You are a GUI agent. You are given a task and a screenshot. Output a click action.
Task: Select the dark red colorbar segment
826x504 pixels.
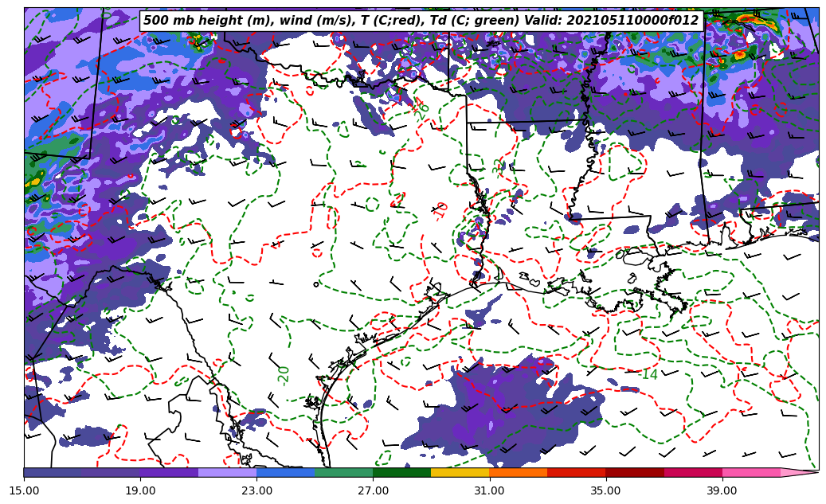634,472
